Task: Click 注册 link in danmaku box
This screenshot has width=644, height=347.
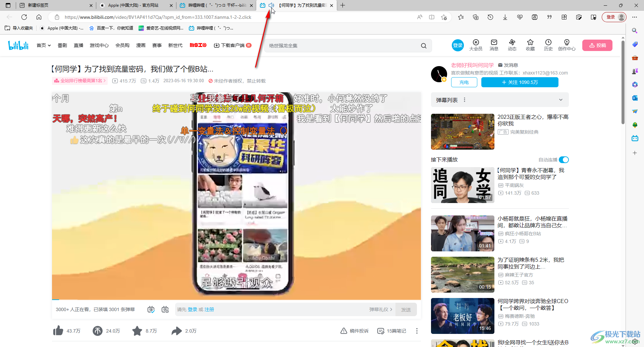Action: (x=209, y=309)
